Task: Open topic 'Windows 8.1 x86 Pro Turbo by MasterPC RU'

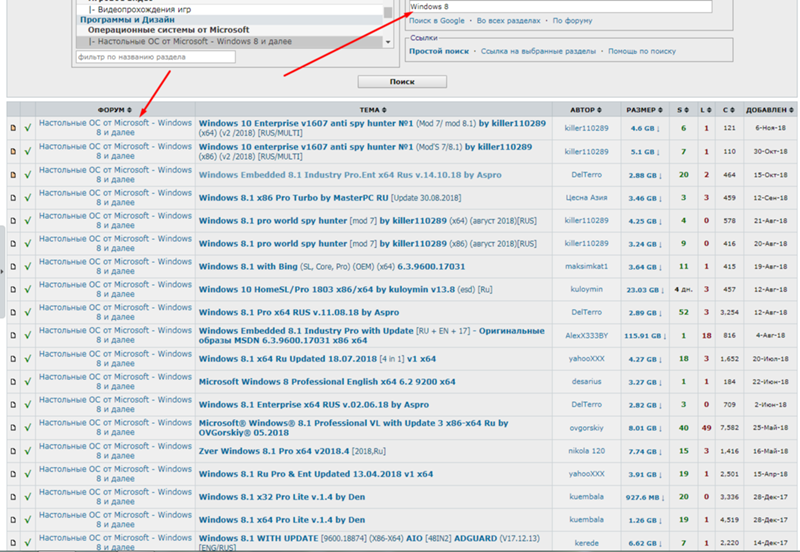Action: [x=330, y=197]
